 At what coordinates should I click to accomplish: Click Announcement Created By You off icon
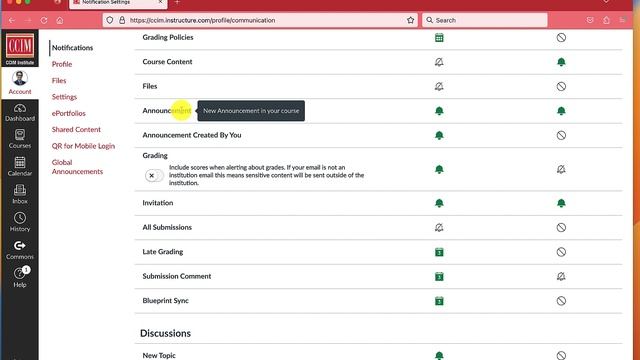[x=561, y=136]
